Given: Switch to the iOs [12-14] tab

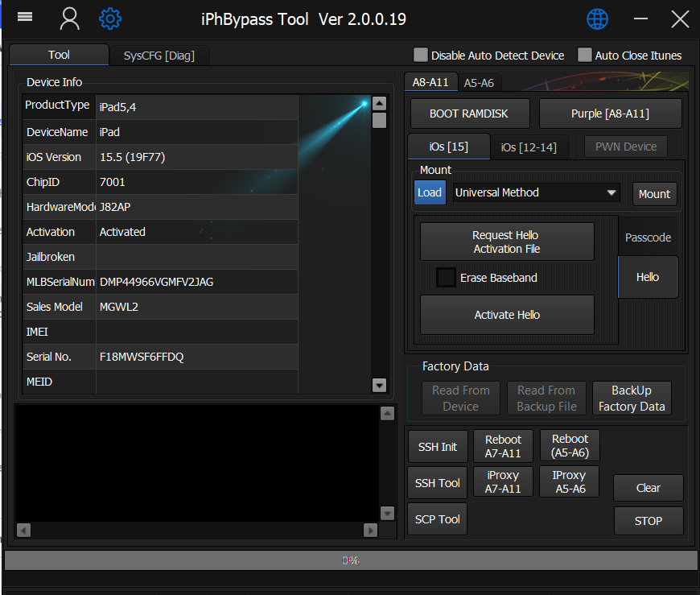Looking at the screenshot, I should point(529,147).
